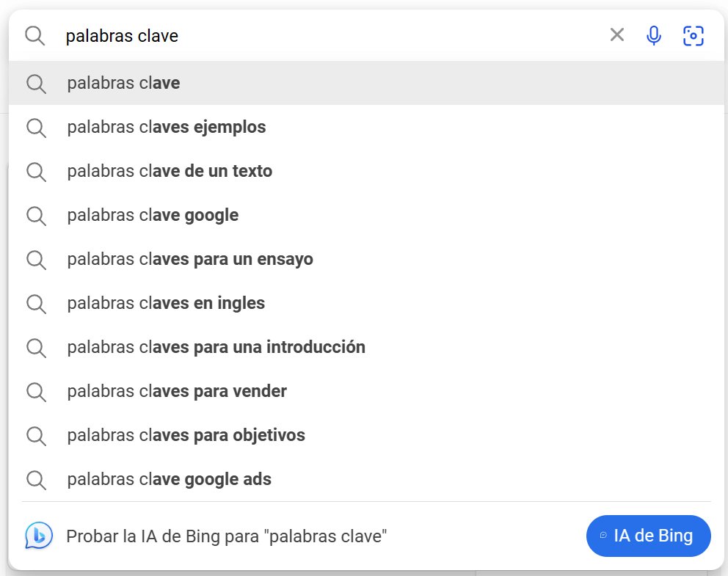
Task: Click the microphone icon to search by voice
Action: pos(653,34)
